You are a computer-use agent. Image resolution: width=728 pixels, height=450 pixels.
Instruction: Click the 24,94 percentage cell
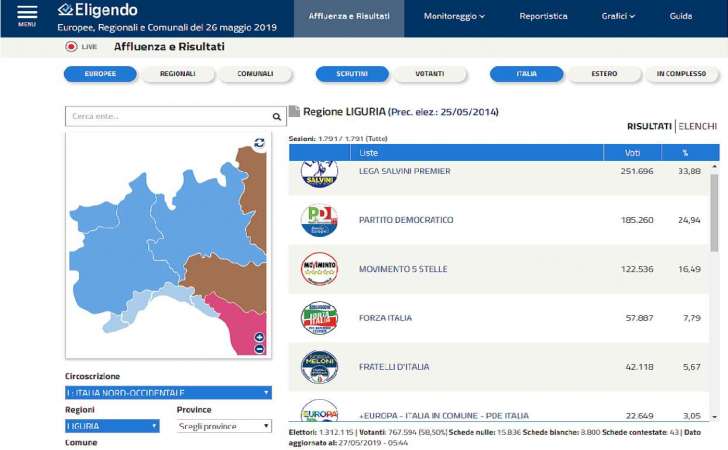pyautogui.click(x=689, y=220)
